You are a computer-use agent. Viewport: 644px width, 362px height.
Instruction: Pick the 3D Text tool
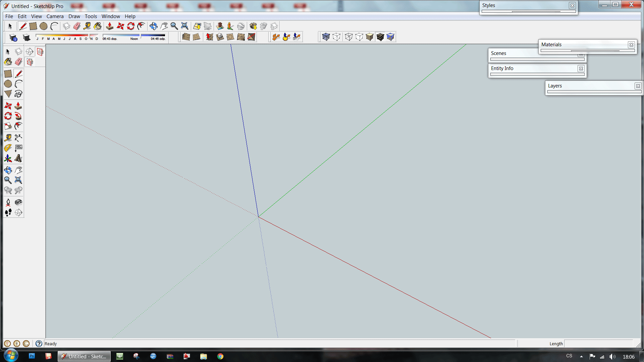pos(18,158)
